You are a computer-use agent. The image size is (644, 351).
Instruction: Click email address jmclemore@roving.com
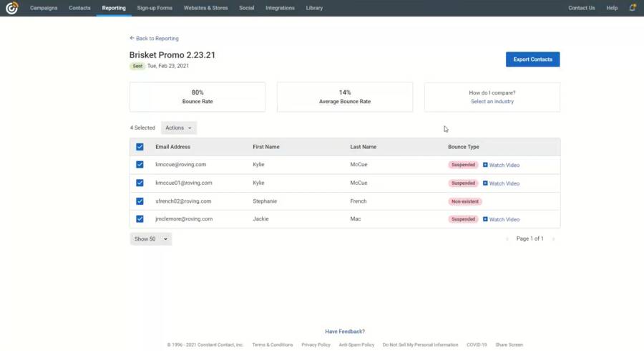(x=184, y=219)
